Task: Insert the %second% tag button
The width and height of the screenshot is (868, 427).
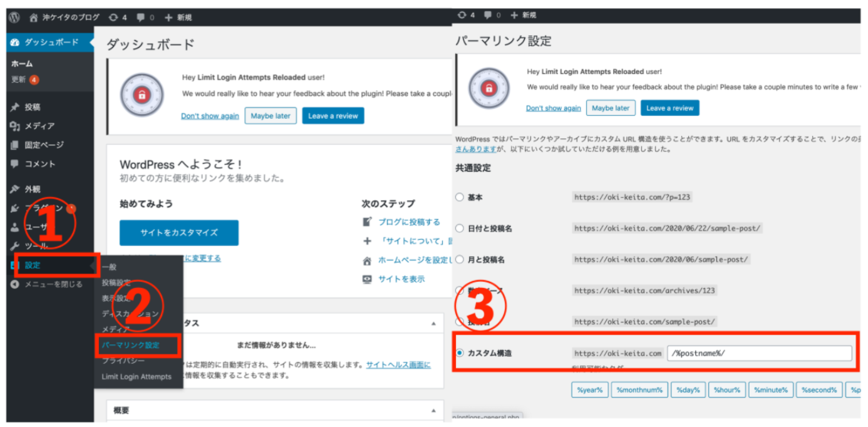Action: (x=819, y=389)
